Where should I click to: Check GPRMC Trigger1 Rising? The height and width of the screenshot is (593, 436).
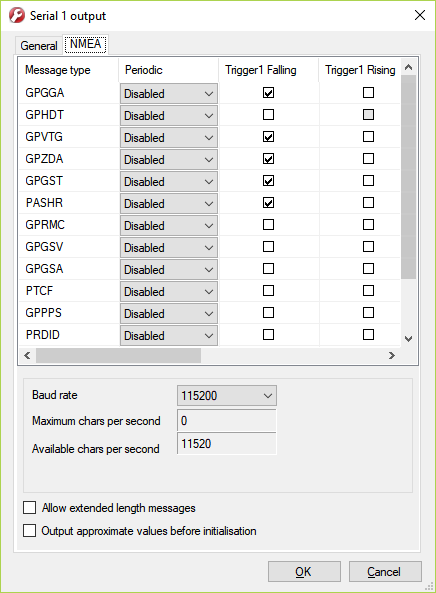(x=368, y=225)
